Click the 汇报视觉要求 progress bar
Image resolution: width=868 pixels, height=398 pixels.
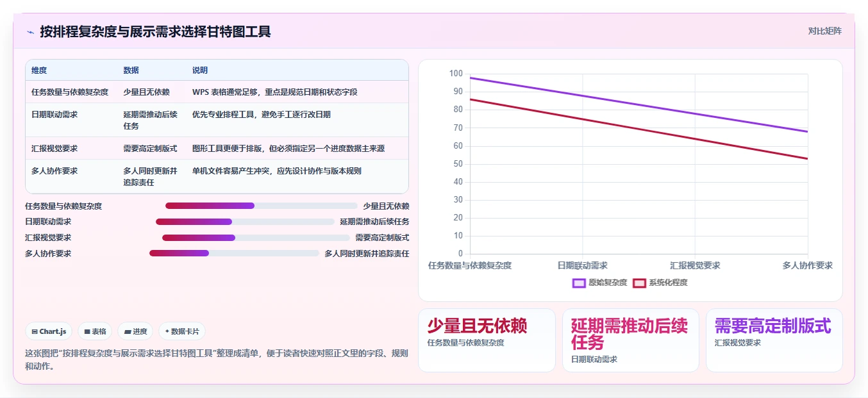(256, 238)
